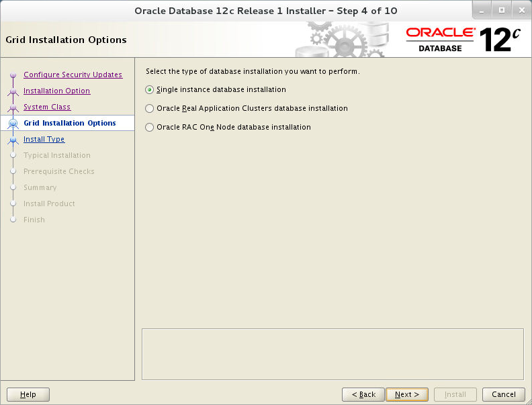Screen dimensions: 532x405
Task: Click the Typical Installation step bullet
Action: (13, 155)
